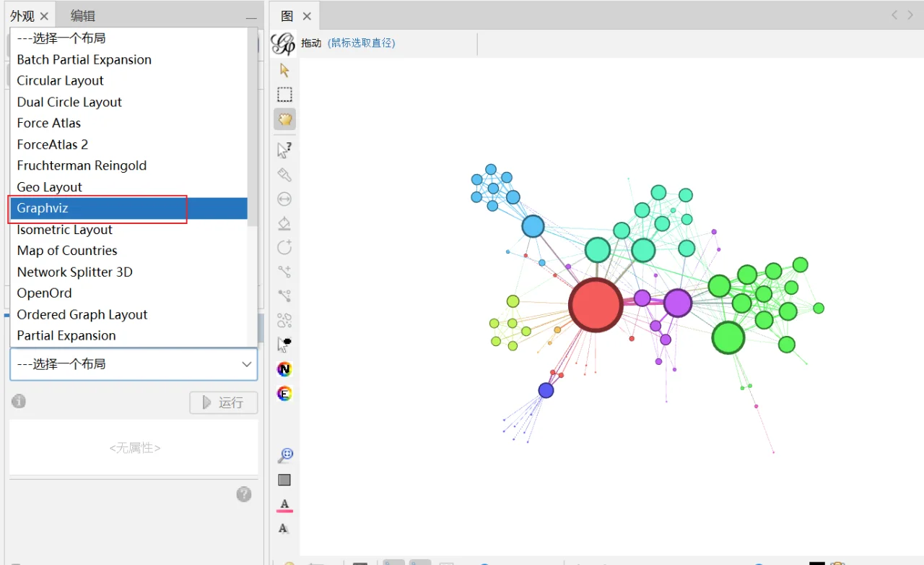
Task: Open the help question mark icon
Action: click(244, 494)
